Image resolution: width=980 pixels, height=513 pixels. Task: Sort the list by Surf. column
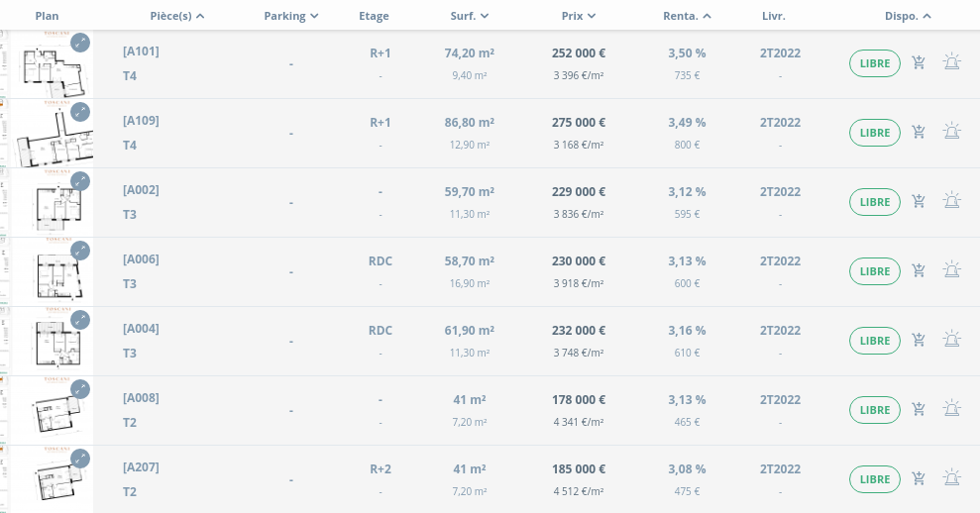[x=469, y=16]
